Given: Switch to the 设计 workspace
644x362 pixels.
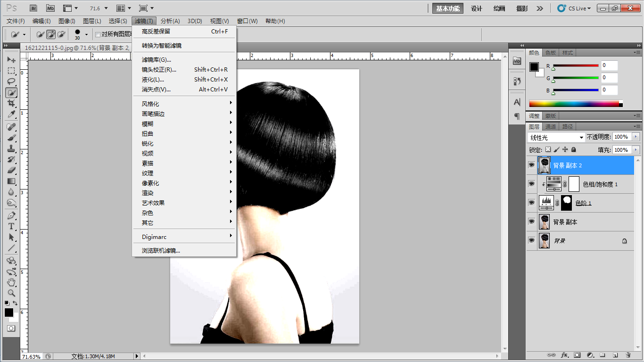Looking at the screenshot, I should pyautogui.click(x=477, y=8).
